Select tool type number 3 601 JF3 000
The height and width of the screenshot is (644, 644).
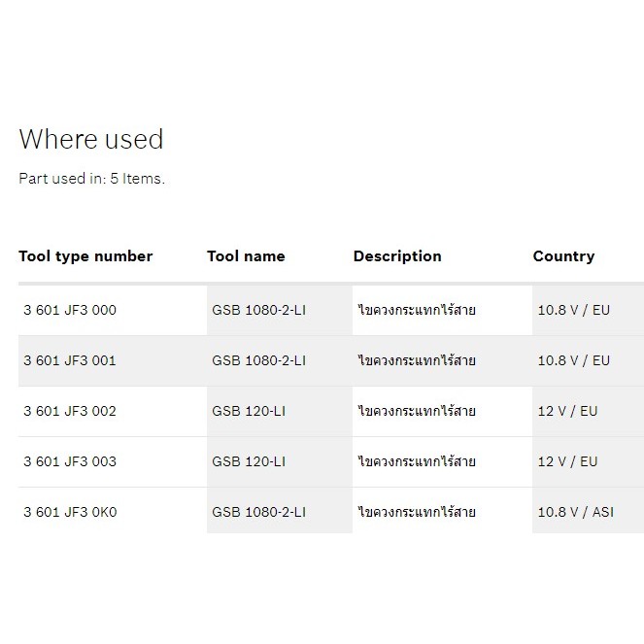pos(70,310)
